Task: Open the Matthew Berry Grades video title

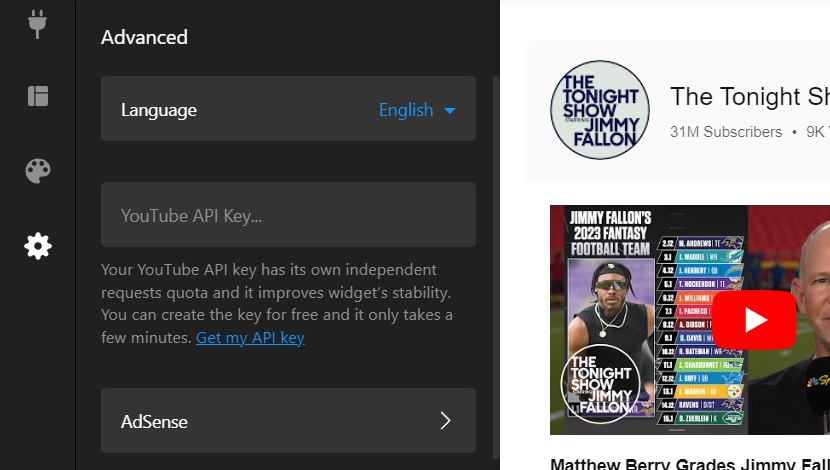Action: [690, 464]
